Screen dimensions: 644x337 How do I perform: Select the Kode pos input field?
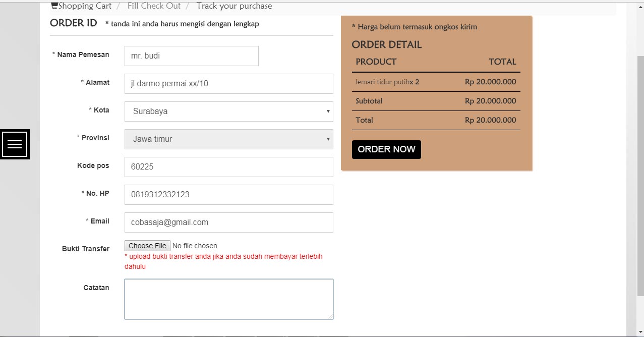(x=228, y=167)
